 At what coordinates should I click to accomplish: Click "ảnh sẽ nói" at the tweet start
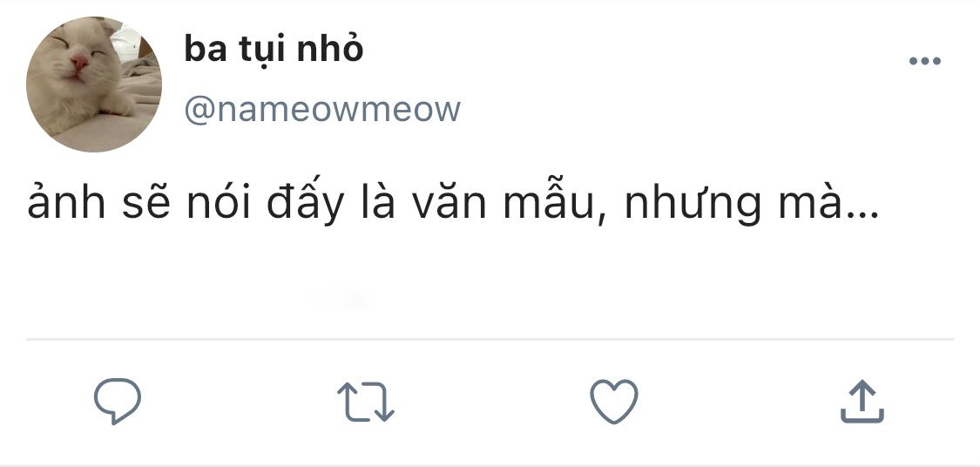tap(139, 204)
